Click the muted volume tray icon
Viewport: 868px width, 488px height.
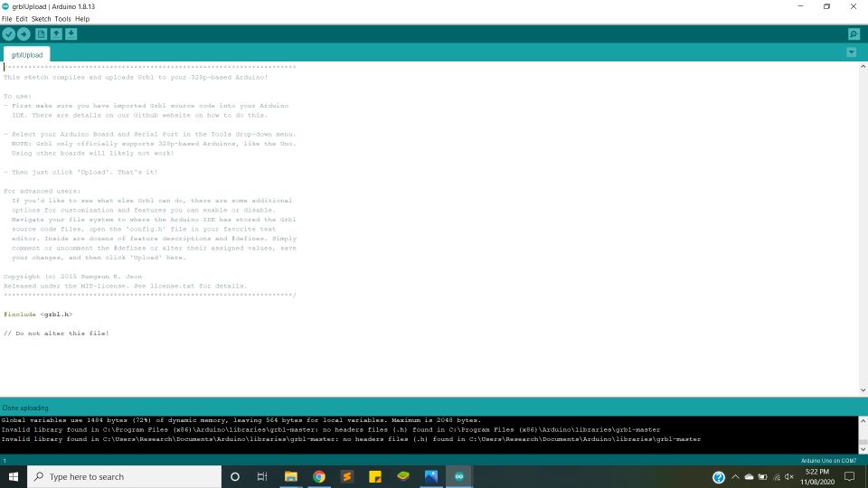pos(789,477)
